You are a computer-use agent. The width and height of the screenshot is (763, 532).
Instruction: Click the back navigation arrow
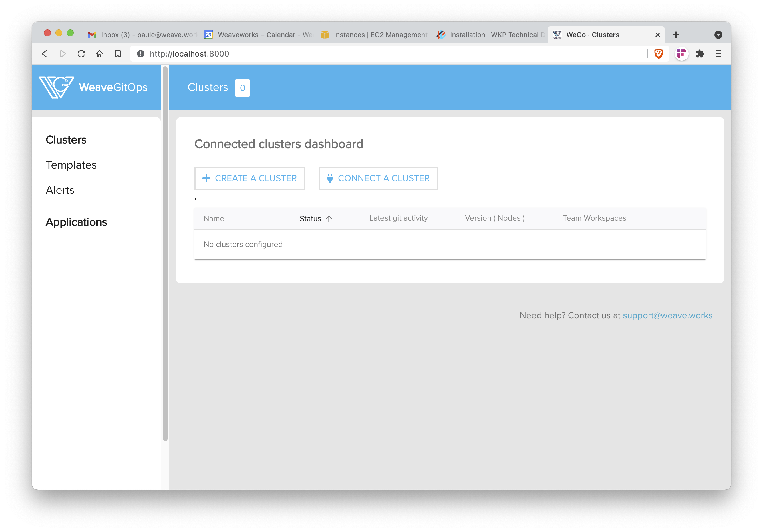[x=45, y=53]
